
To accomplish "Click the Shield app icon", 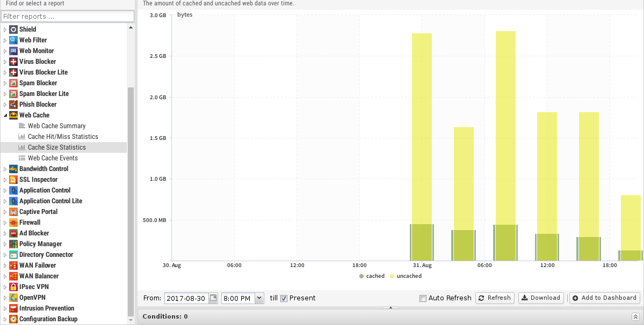I will 13,29.
